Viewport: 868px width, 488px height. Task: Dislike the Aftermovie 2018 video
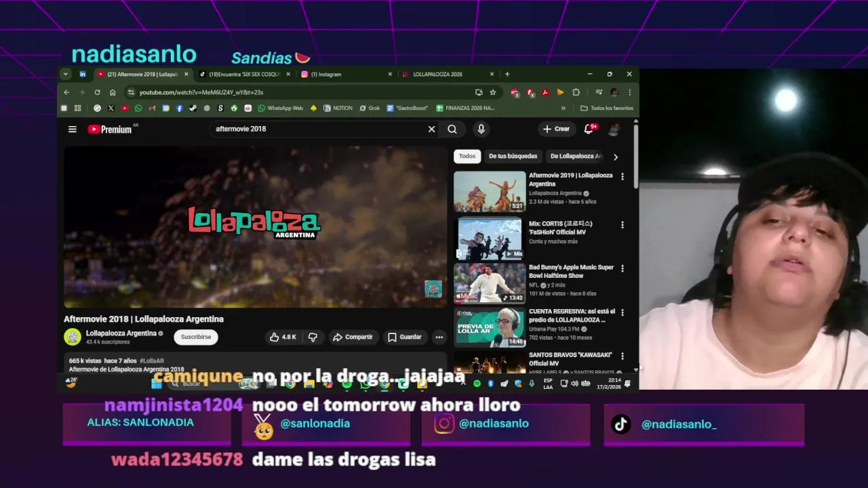(313, 337)
